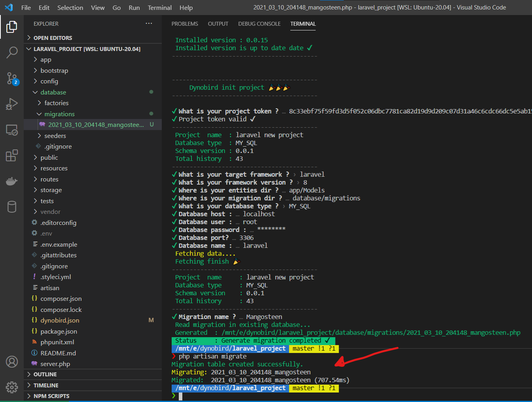Open the Database view cylinder icon
532x402 pixels.
click(x=12, y=207)
